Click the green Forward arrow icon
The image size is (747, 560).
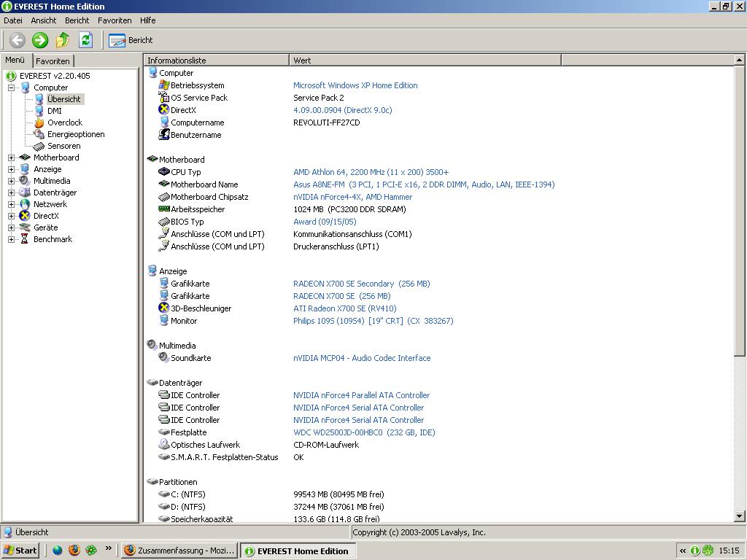[x=40, y=40]
